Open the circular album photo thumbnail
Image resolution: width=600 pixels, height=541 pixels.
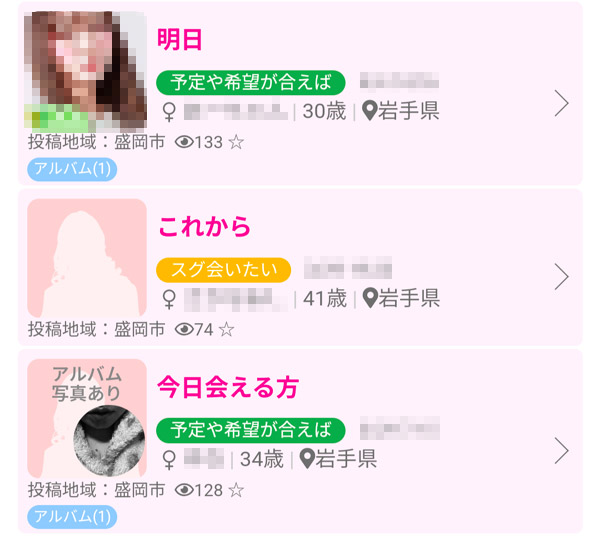[x=109, y=441]
